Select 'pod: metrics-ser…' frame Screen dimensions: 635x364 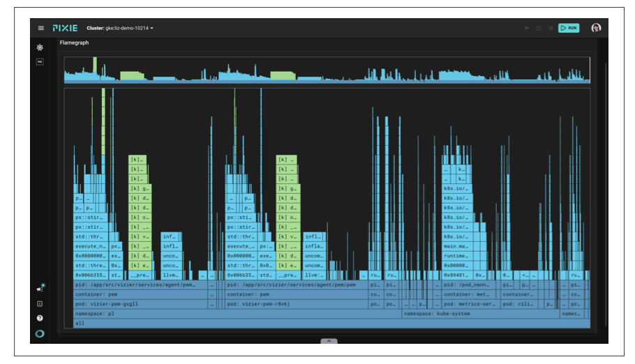pos(471,304)
